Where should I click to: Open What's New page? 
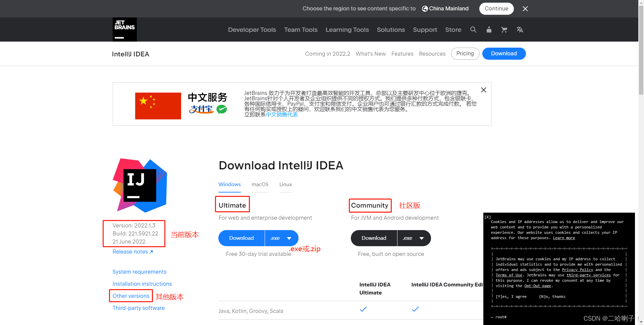click(x=371, y=54)
